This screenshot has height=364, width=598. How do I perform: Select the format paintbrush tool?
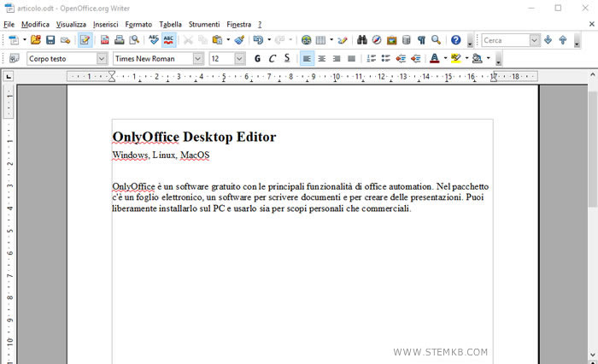(x=239, y=40)
